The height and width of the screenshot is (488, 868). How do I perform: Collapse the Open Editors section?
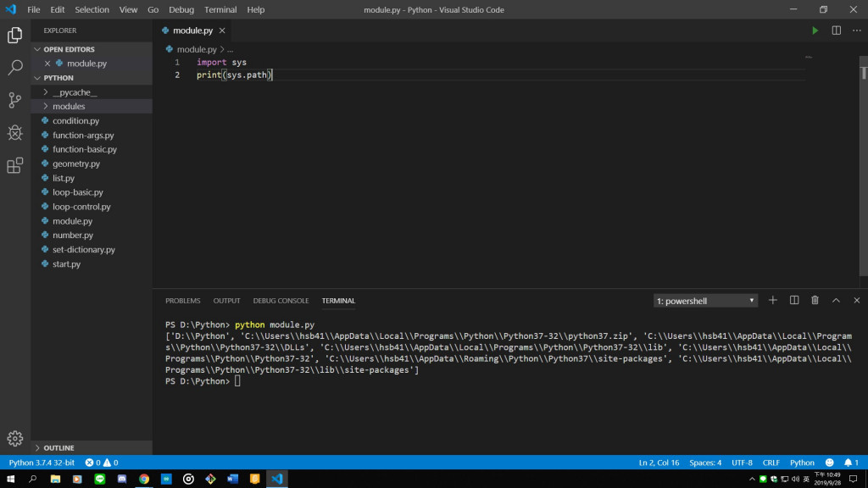pyautogui.click(x=92, y=49)
